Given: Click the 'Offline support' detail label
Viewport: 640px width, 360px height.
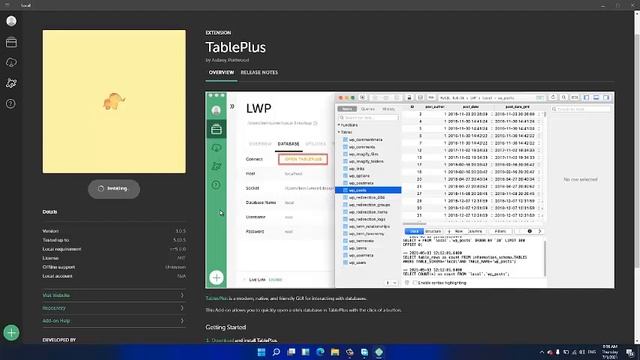Looking at the screenshot, I should pyautogui.click(x=59, y=267).
